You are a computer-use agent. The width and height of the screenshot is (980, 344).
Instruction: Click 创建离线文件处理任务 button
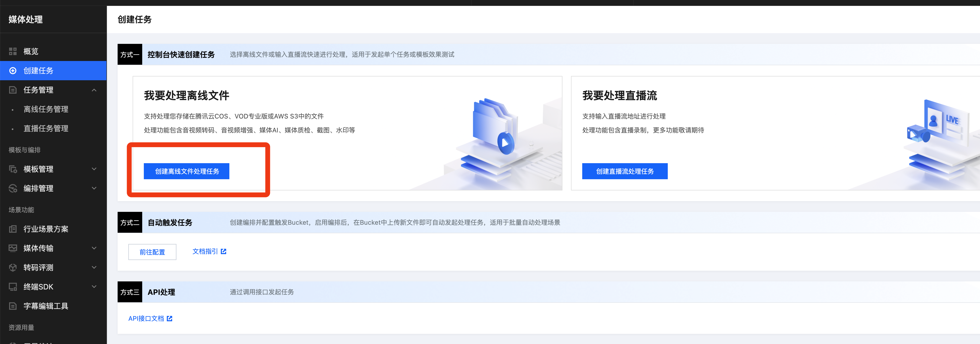click(x=186, y=171)
